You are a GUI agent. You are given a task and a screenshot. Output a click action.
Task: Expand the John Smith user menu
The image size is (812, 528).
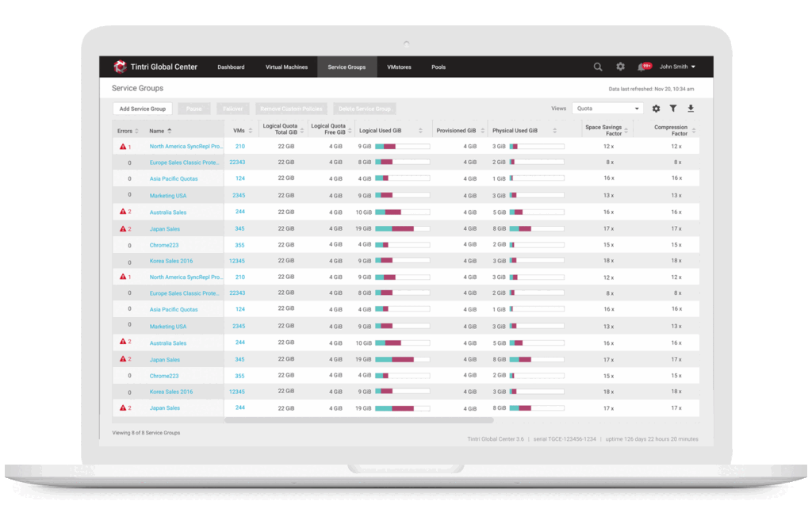pos(677,67)
